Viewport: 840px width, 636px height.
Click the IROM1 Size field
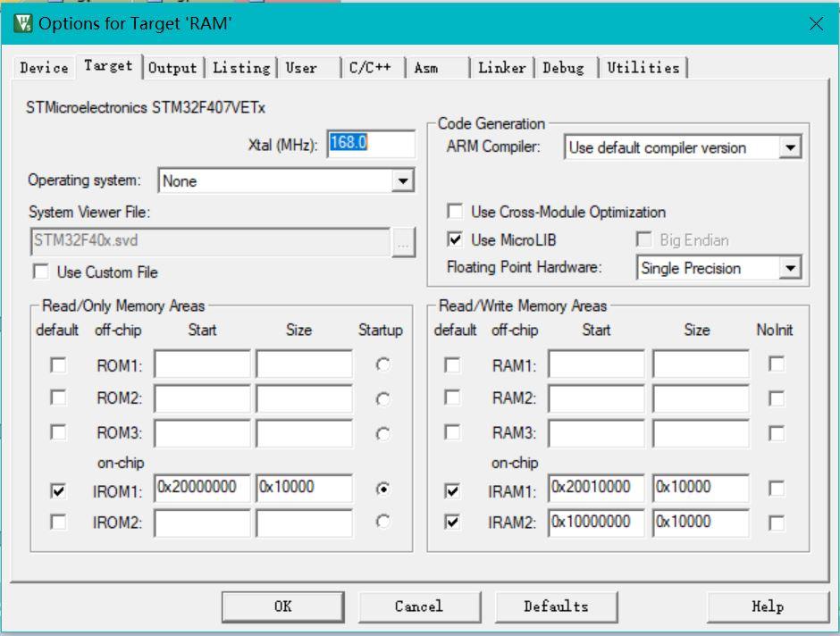click(x=305, y=488)
